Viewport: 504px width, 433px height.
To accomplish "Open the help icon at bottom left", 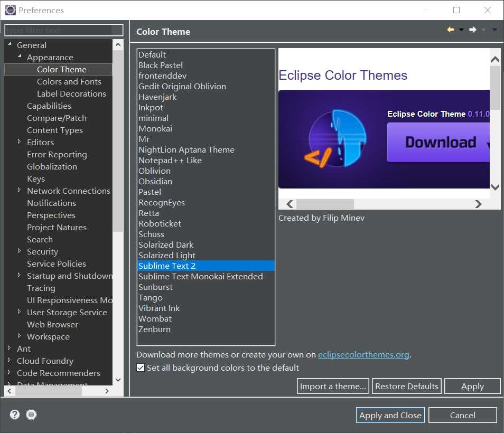I will pyautogui.click(x=14, y=415).
